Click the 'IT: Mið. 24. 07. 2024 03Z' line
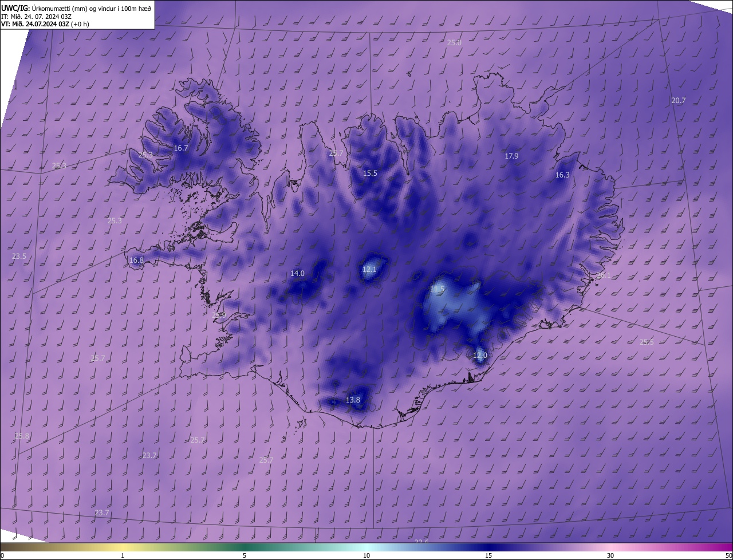The width and height of the screenshot is (733, 560). [x=37, y=16]
